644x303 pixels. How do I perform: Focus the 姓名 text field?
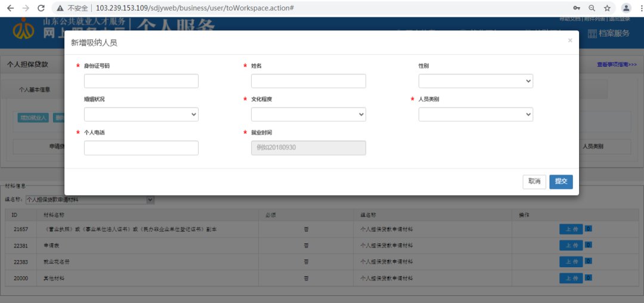(x=308, y=81)
